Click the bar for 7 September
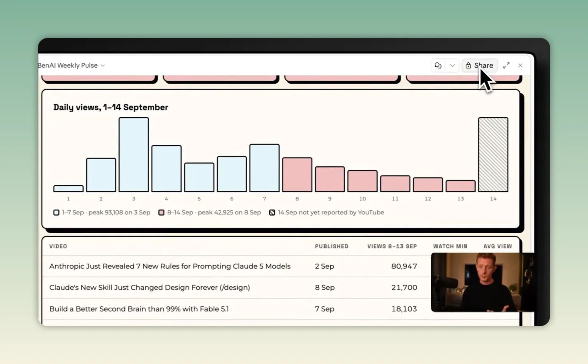 (x=264, y=168)
